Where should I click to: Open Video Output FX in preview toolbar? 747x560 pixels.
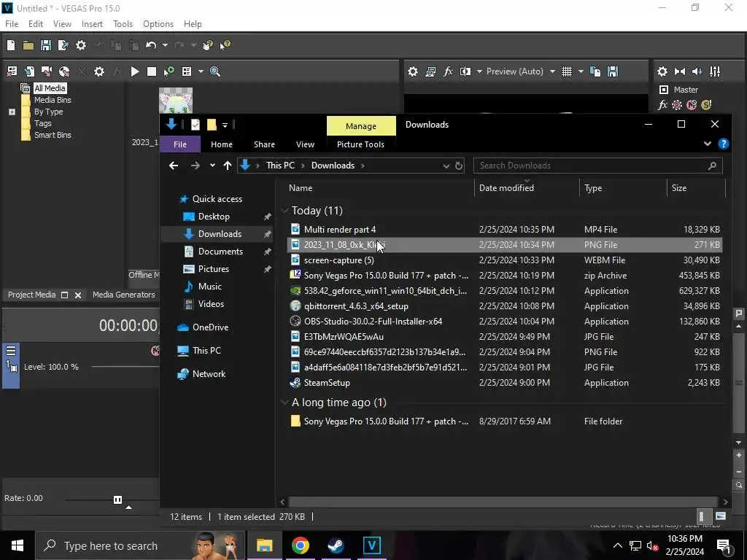click(x=448, y=71)
